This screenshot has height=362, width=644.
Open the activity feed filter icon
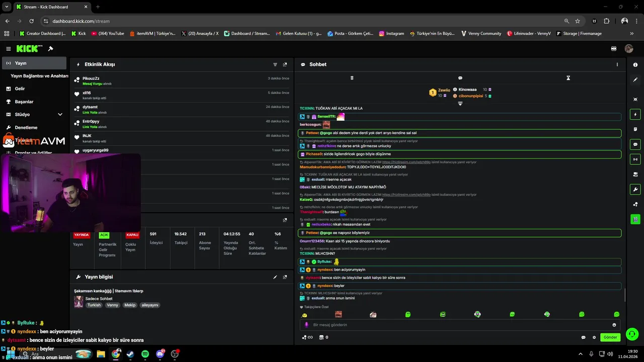click(275, 64)
